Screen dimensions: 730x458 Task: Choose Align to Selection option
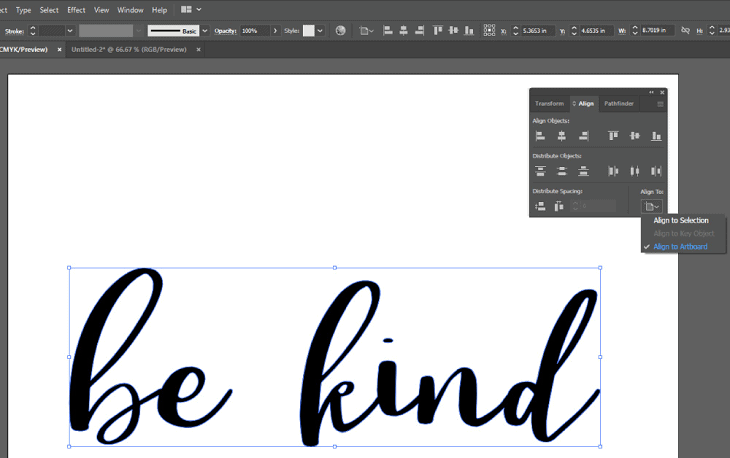point(681,220)
